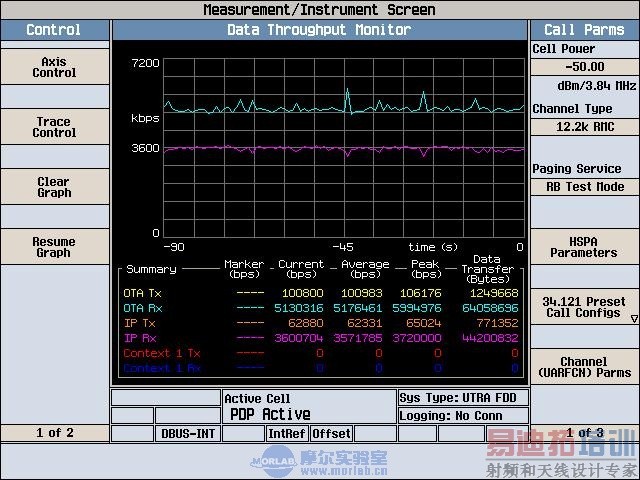Viewport: 640px width, 480px height.
Task: Click the Control panel header
Action: click(54, 30)
